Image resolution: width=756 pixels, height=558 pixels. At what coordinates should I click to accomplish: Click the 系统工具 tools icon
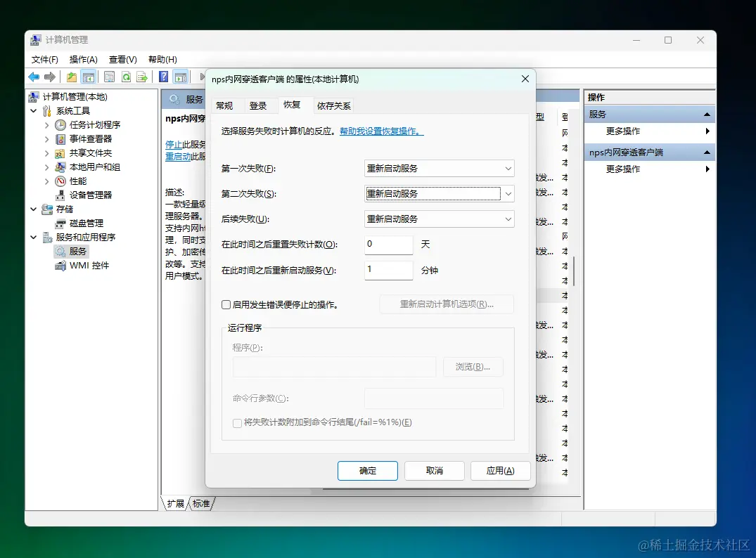pos(47,111)
